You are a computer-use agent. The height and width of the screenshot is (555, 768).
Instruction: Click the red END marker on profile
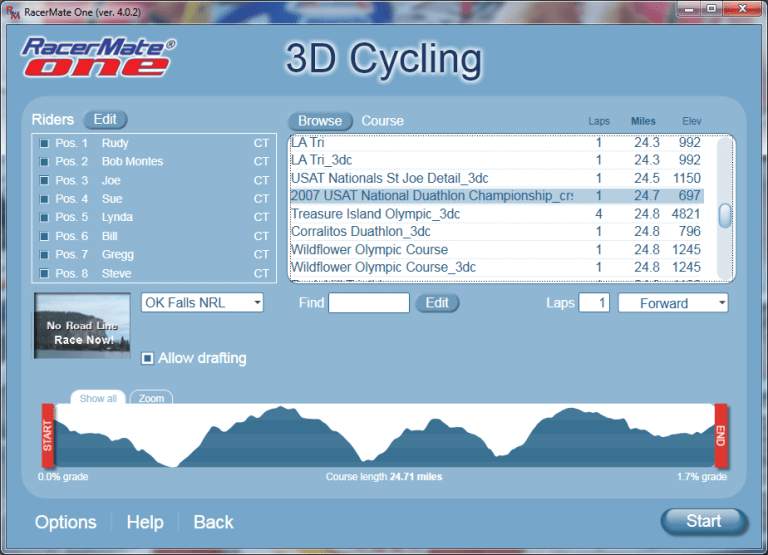(720, 435)
